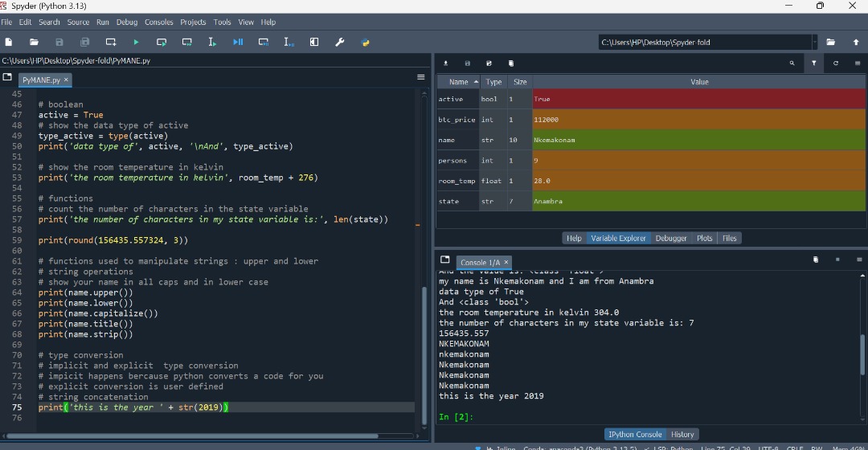This screenshot has height=450, width=868.
Task: Sort variables by the Value column header
Action: click(x=699, y=82)
